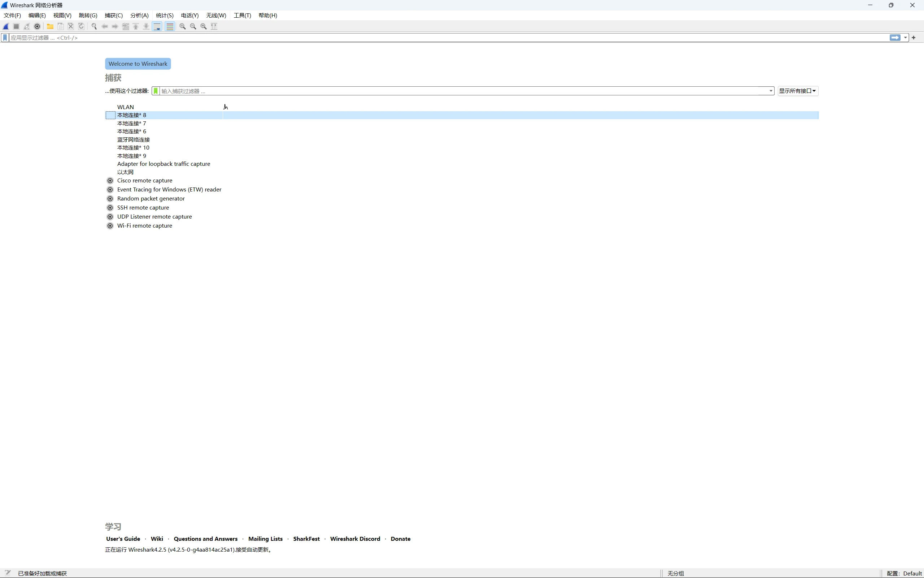The image size is (924, 578).
Task: Select the 以太网 interface
Action: tap(462, 172)
